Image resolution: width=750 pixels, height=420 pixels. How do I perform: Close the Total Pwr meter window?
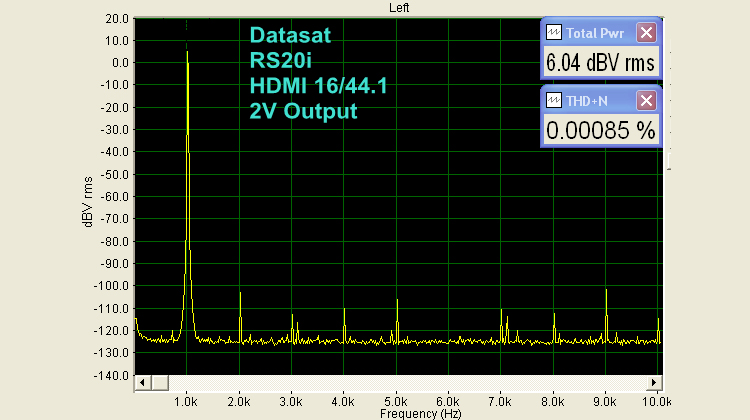[646, 32]
